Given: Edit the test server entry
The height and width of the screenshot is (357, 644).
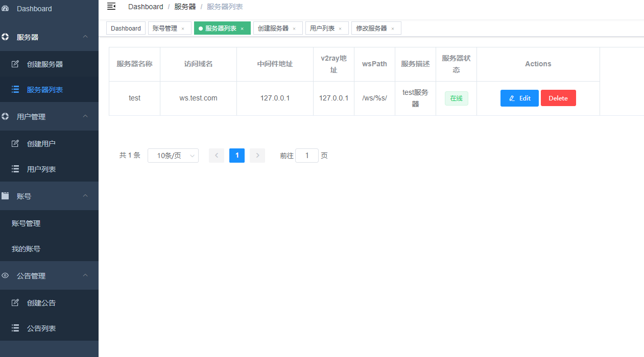Looking at the screenshot, I should click(519, 98).
